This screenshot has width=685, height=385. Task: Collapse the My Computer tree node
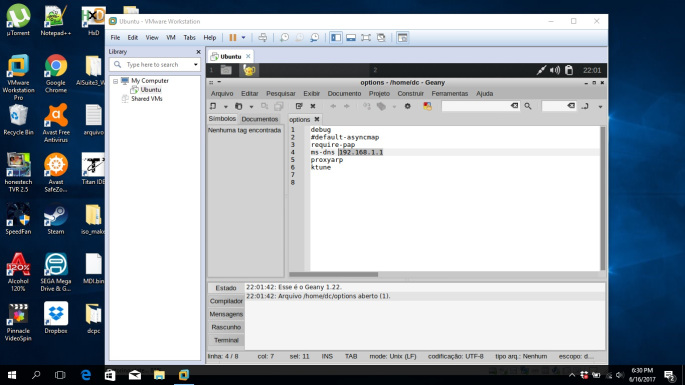[116, 81]
